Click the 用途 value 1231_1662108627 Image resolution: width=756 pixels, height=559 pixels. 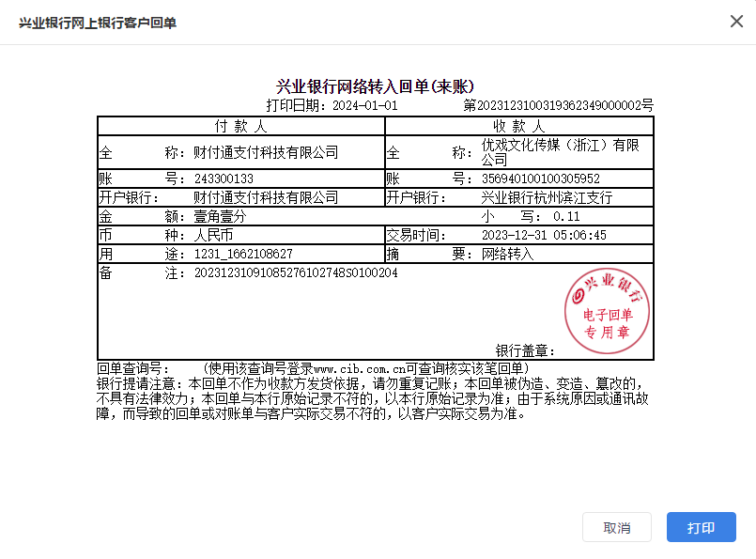pos(243,254)
